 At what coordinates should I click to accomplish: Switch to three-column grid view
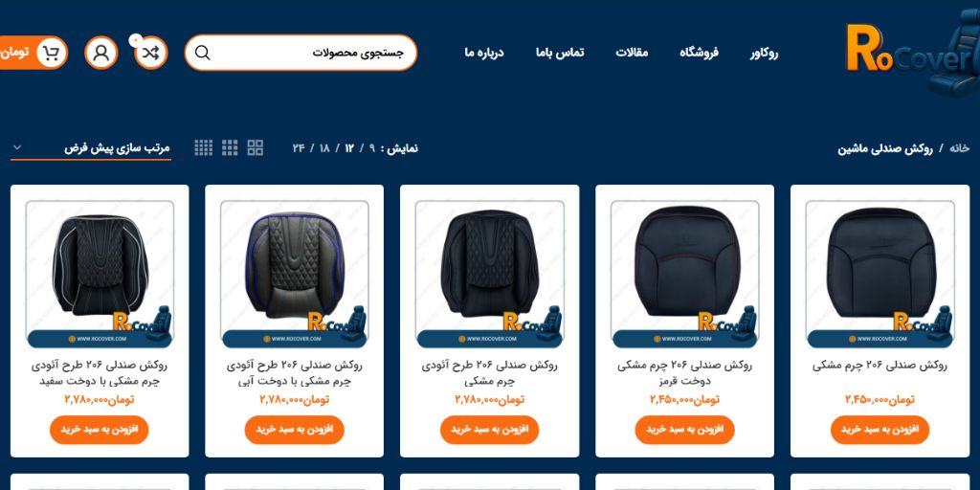pos(230,148)
